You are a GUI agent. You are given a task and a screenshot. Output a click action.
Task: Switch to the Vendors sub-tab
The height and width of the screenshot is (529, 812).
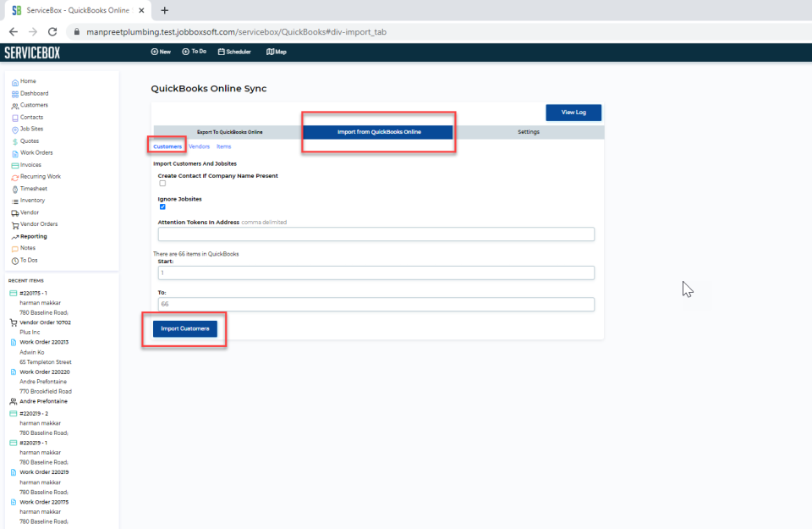[200, 146]
